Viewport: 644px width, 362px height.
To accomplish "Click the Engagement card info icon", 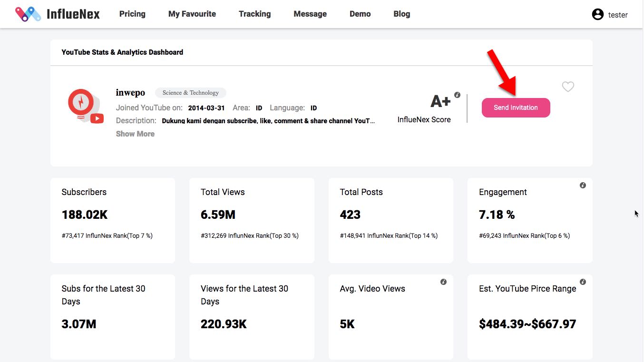I will [583, 186].
